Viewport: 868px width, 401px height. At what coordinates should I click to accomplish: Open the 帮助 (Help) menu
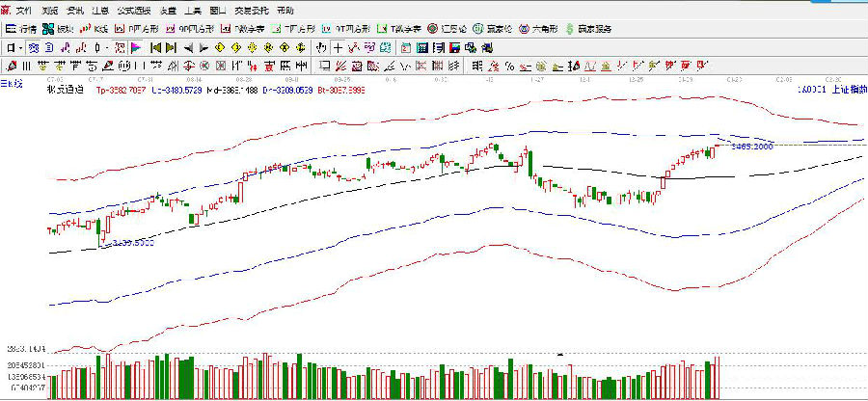tap(285, 9)
